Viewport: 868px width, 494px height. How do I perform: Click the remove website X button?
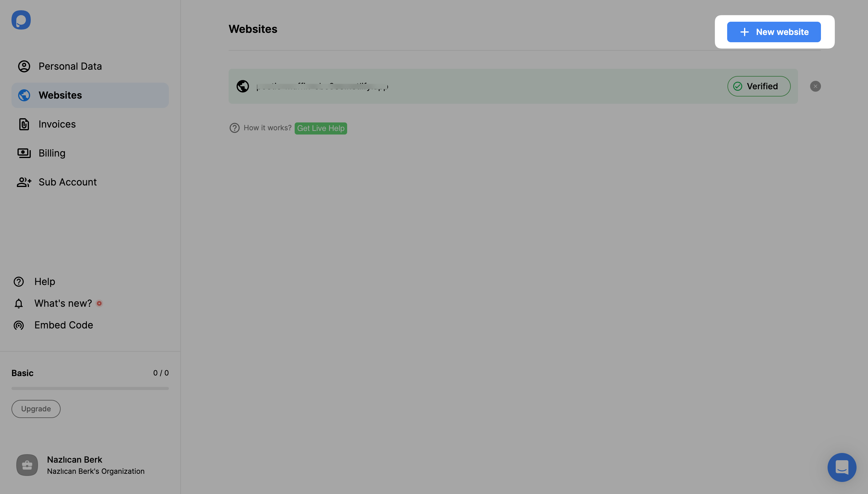click(x=816, y=87)
